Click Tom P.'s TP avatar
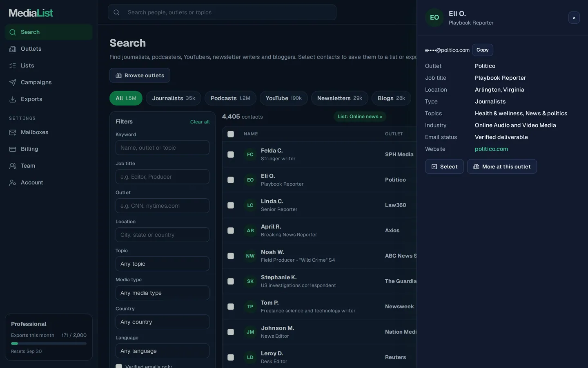 click(250, 307)
